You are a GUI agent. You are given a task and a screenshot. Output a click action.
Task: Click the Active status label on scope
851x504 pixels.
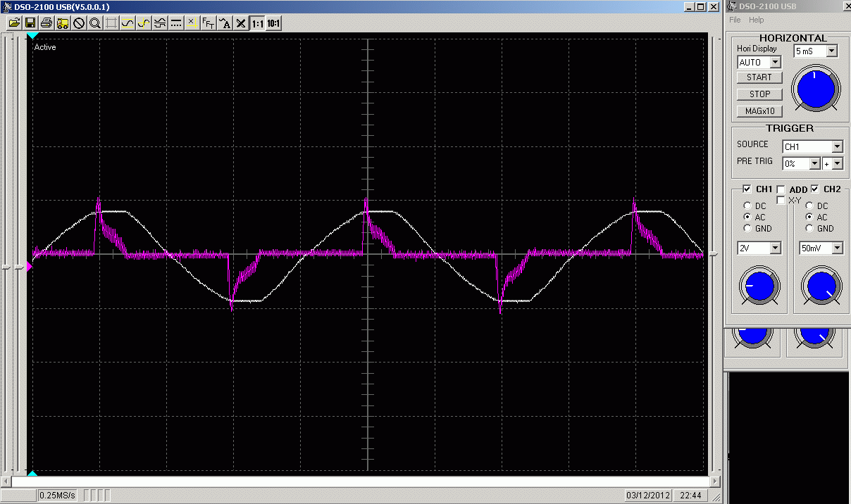pyautogui.click(x=45, y=47)
